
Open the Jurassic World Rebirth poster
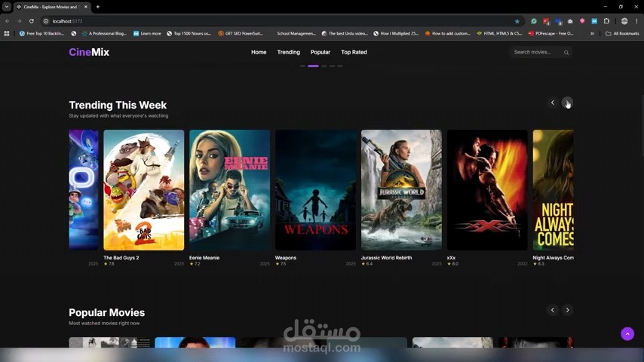click(401, 190)
